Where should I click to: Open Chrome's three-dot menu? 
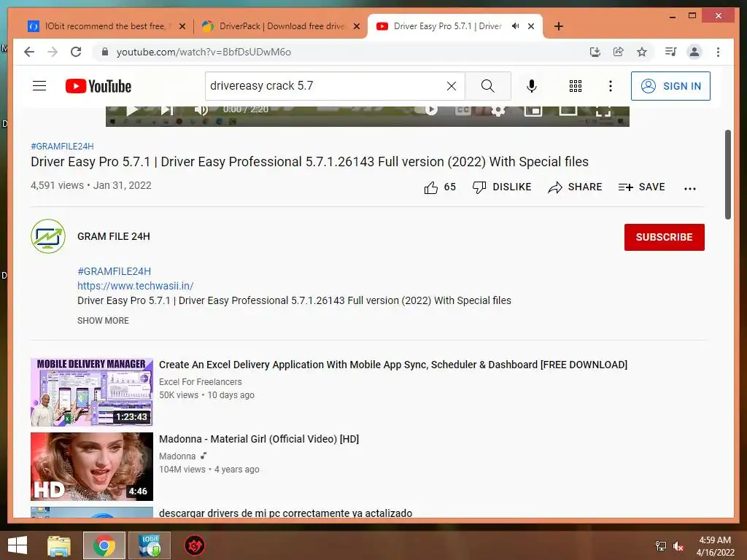pos(718,52)
